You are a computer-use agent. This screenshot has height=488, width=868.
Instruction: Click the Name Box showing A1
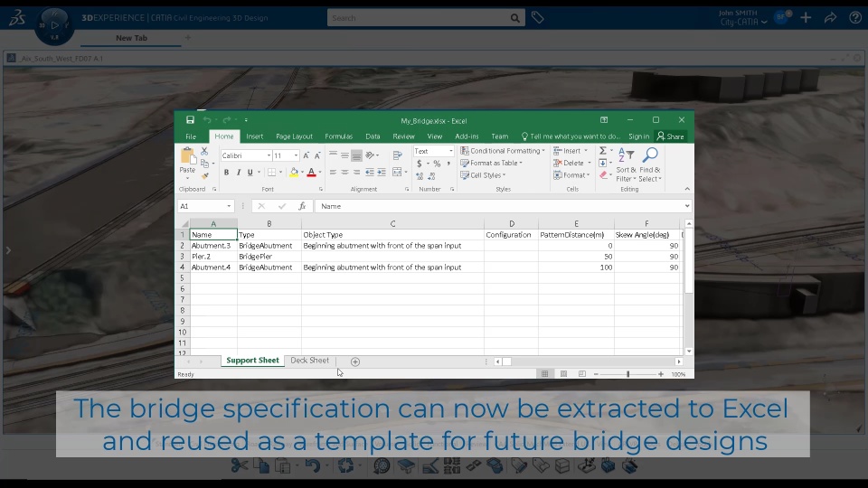coord(205,206)
